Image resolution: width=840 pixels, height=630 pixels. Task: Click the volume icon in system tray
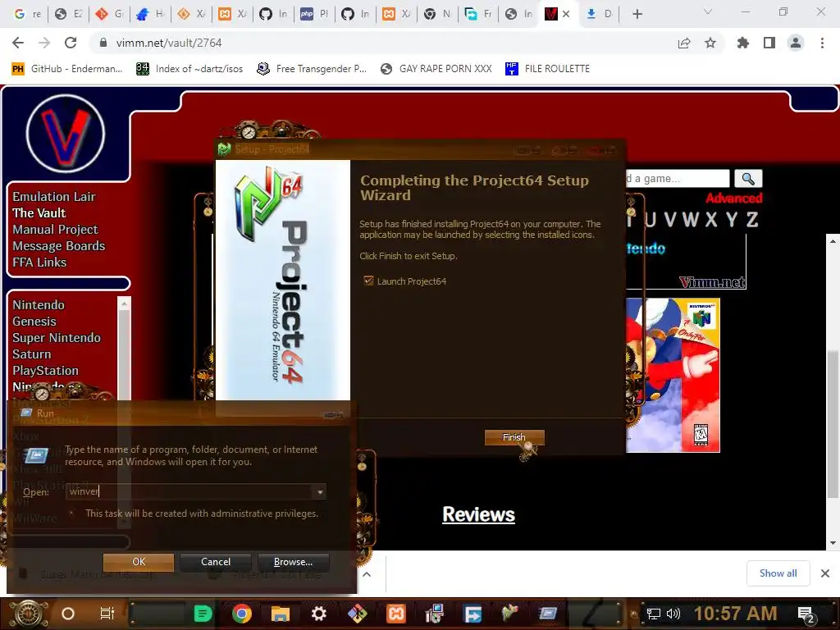point(673,614)
